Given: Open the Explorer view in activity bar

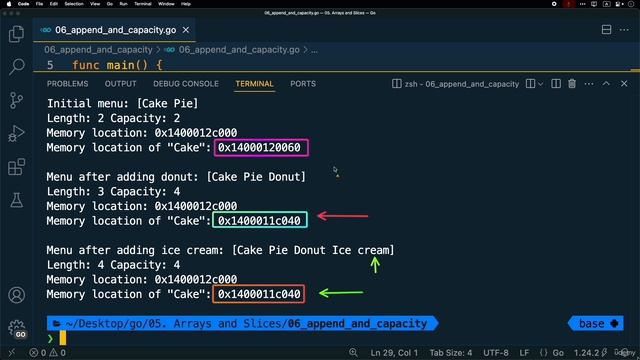Looking at the screenshot, I should (x=16, y=34).
